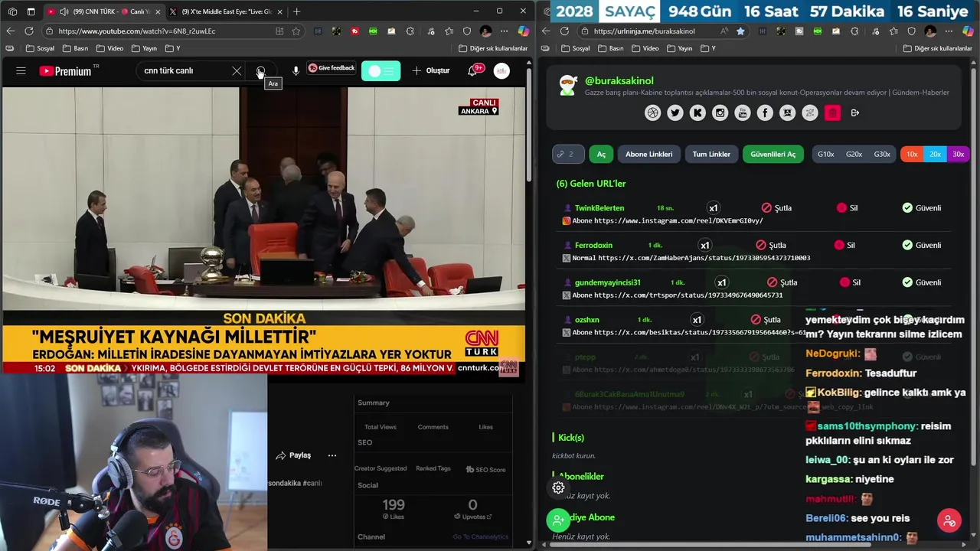Screen dimensions: 980x551
Task: Click Paylaş share button under video
Action: pos(293,455)
